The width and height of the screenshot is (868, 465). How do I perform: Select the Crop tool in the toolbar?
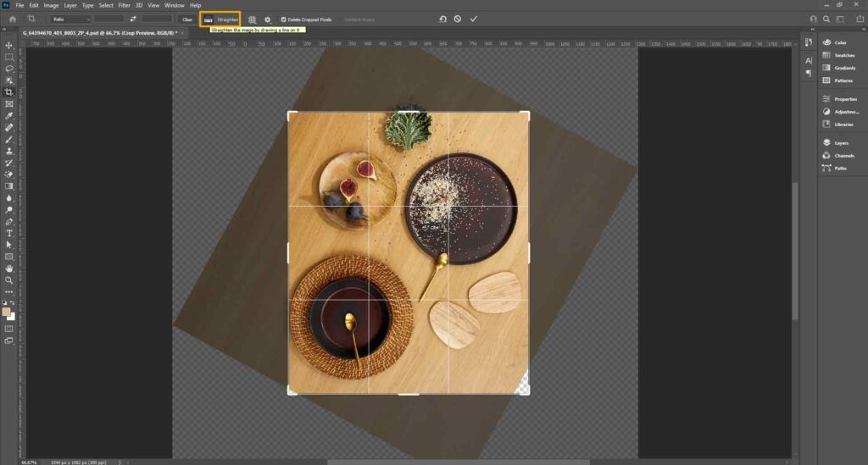[x=8, y=92]
